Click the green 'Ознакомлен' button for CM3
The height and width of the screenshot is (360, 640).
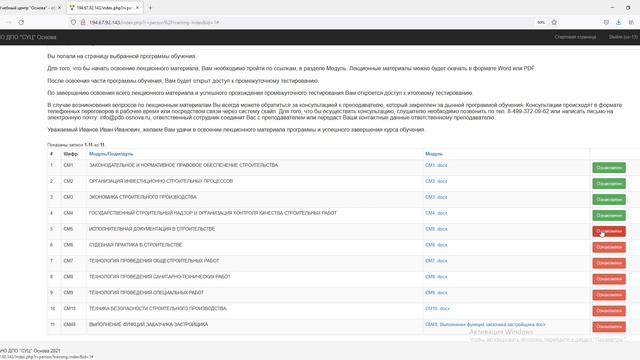point(609,200)
